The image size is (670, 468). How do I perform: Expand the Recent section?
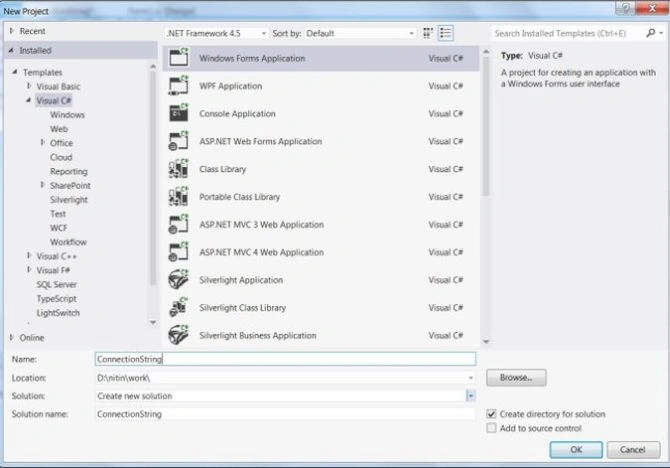pos(12,31)
